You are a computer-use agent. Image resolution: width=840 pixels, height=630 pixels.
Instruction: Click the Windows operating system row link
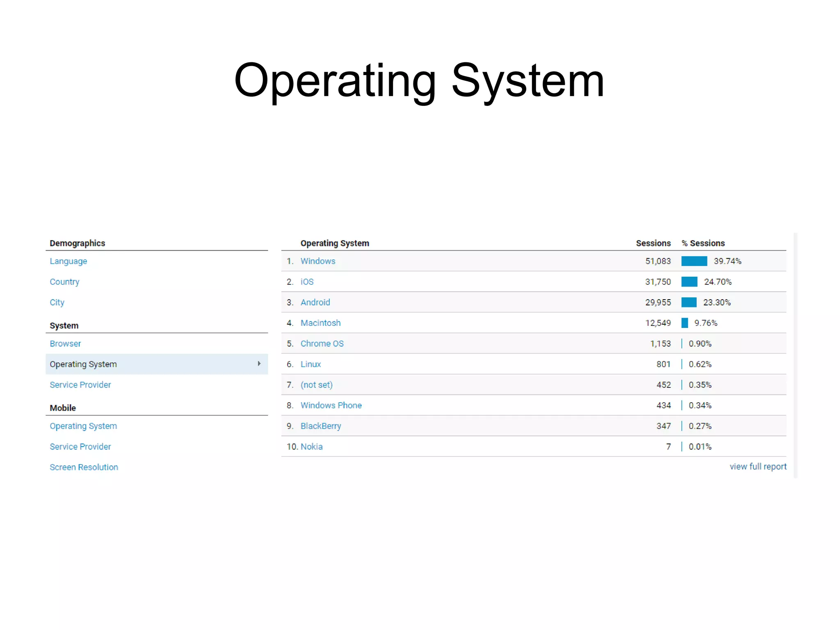point(318,261)
